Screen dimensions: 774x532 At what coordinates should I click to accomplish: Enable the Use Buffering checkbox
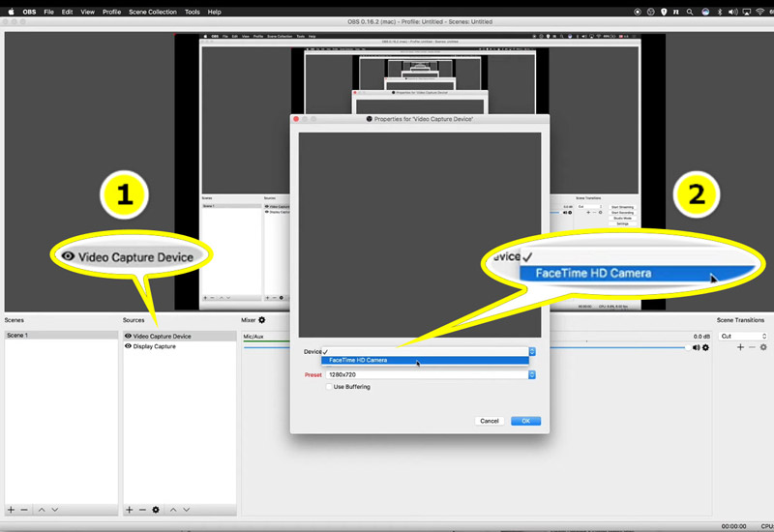(x=329, y=387)
